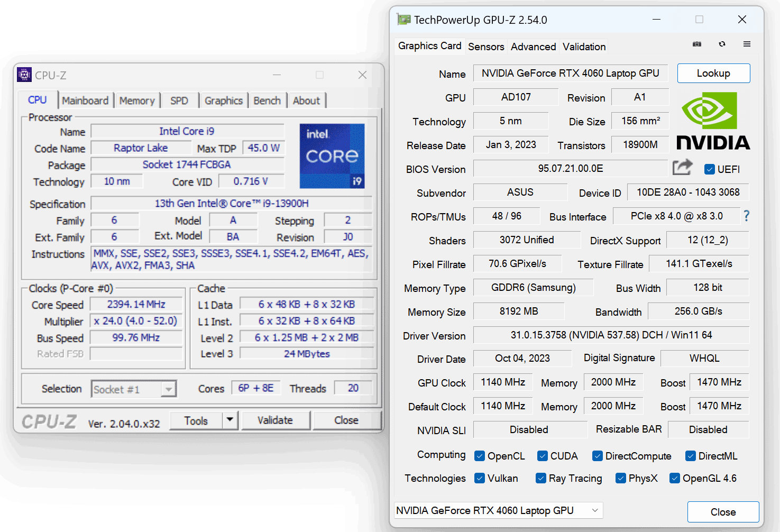Image resolution: width=780 pixels, height=532 pixels.
Task: Click the Digital Signature value WHQL
Action: (x=705, y=359)
